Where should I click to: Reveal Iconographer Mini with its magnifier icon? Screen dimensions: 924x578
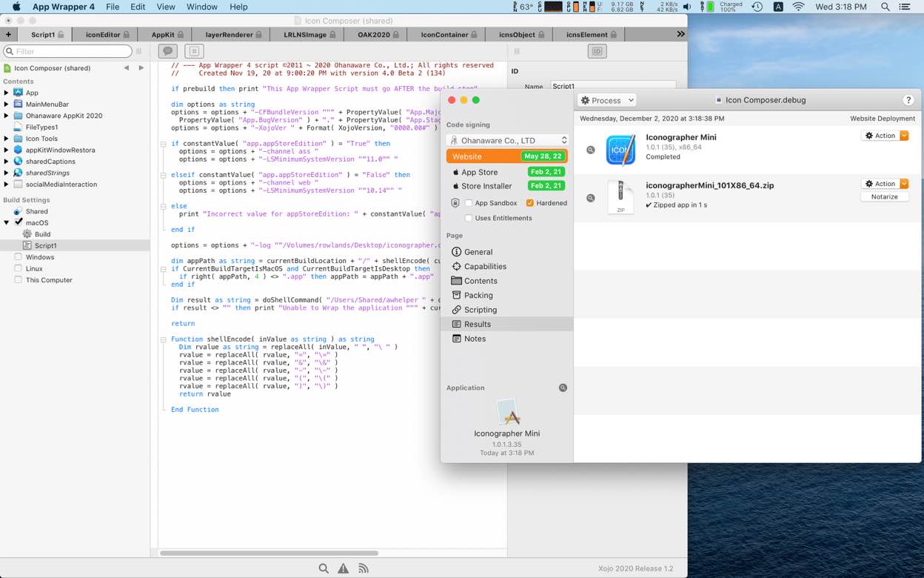[x=591, y=150]
